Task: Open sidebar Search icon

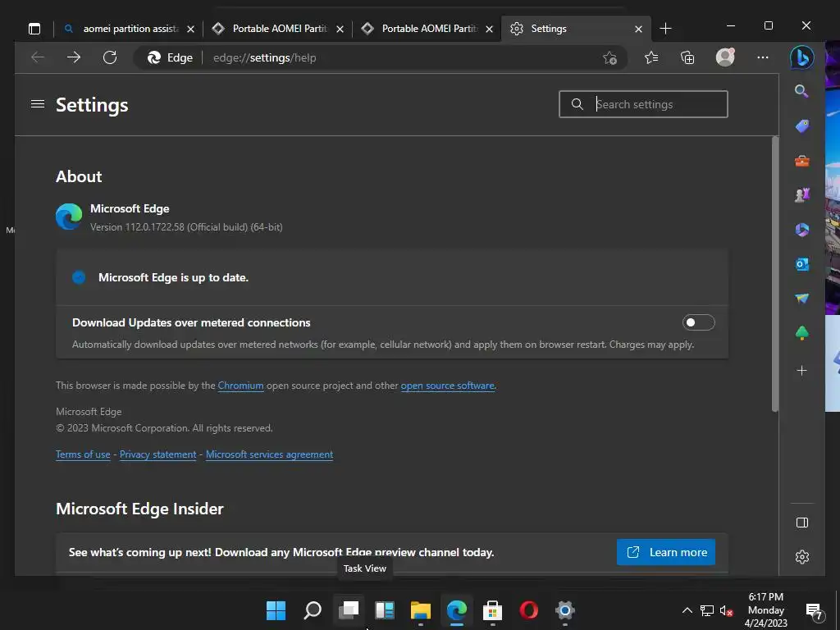Action: pyautogui.click(x=801, y=91)
